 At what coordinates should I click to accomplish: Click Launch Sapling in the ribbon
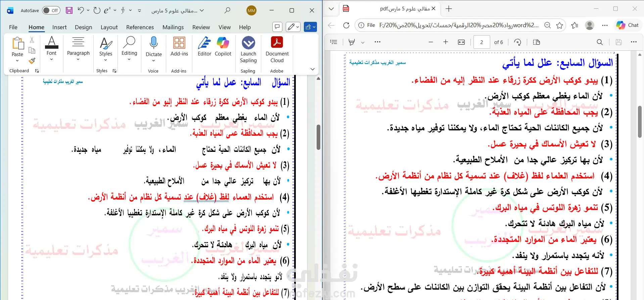tap(248, 49)
